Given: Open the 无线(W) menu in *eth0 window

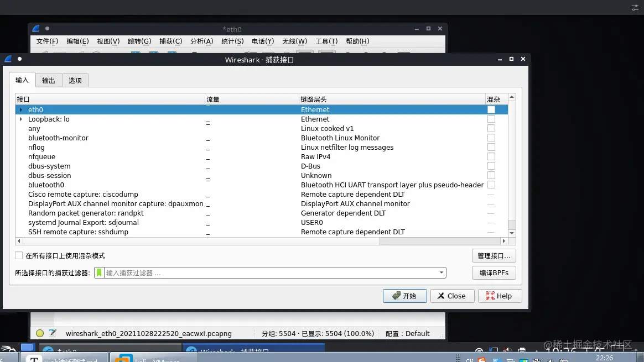Looking at the screenshot, I should click(294, 41).
